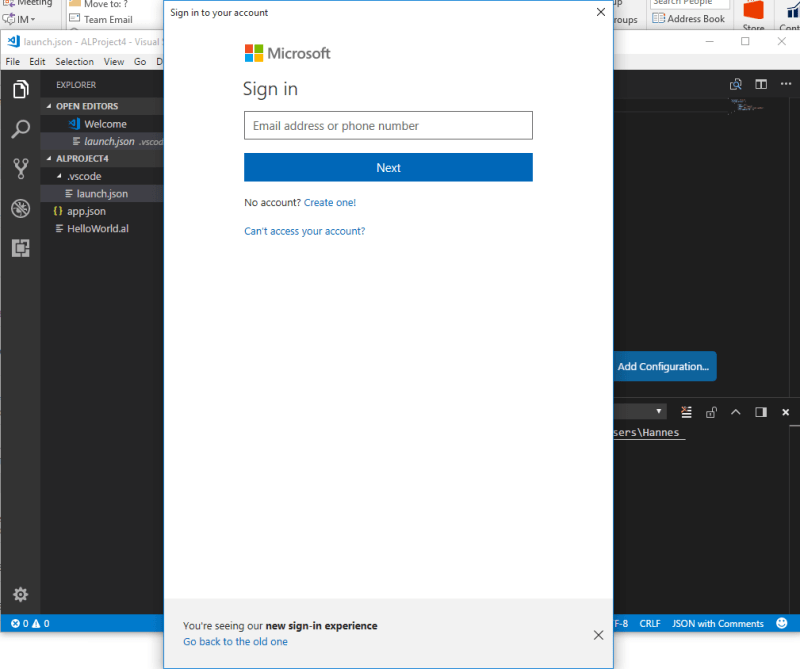The width and height of the screenshot is (800, 669).
Task: Collapse the .vscode folder
Action: point(59,176)
